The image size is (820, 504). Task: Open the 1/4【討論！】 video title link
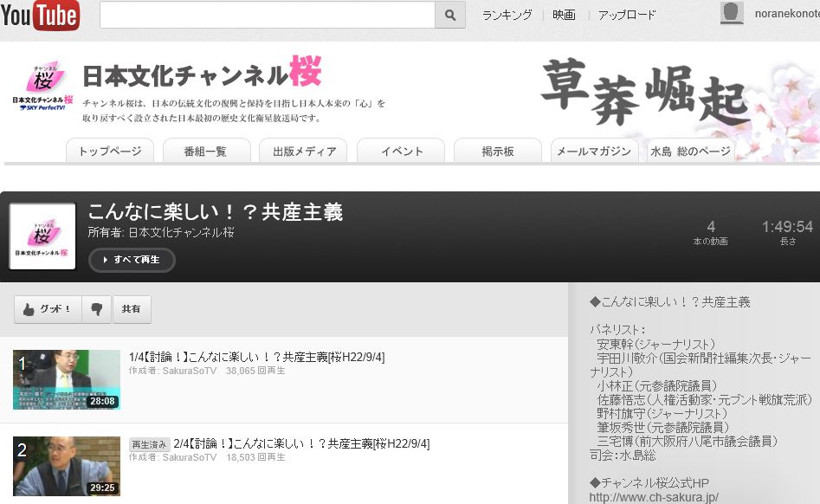tap(257, 357)
